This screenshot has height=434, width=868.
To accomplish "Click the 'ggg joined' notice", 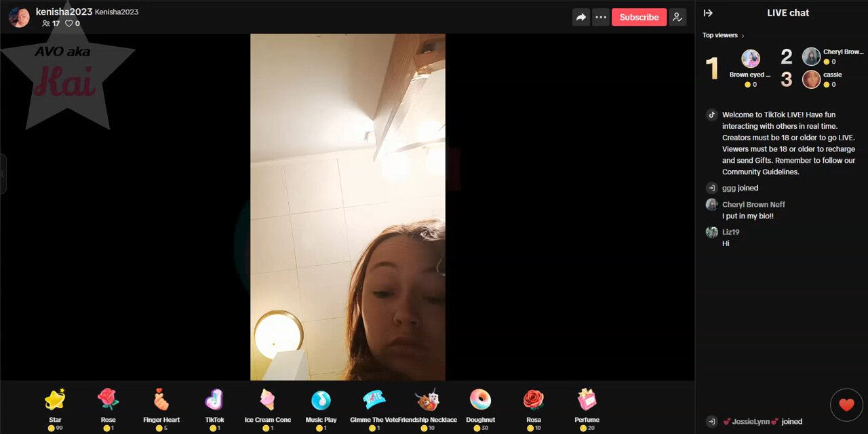I will click(x=740, y=188).
